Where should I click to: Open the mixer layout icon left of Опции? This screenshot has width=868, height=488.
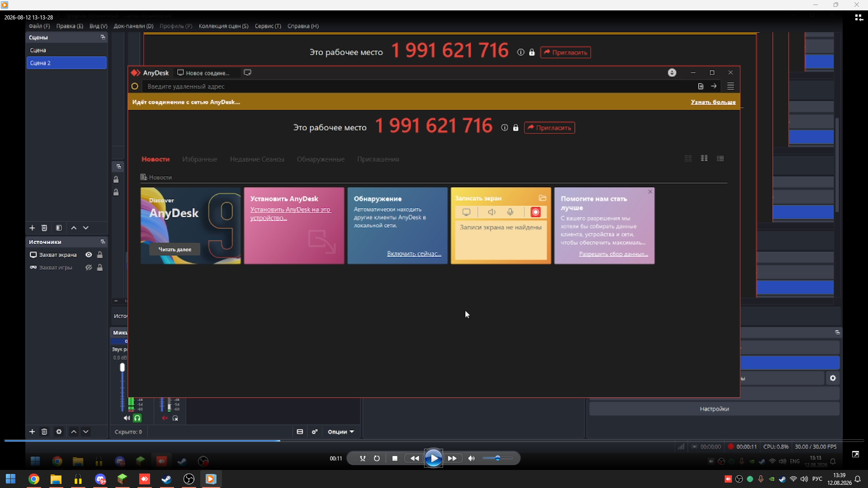[x=300, y=432]
